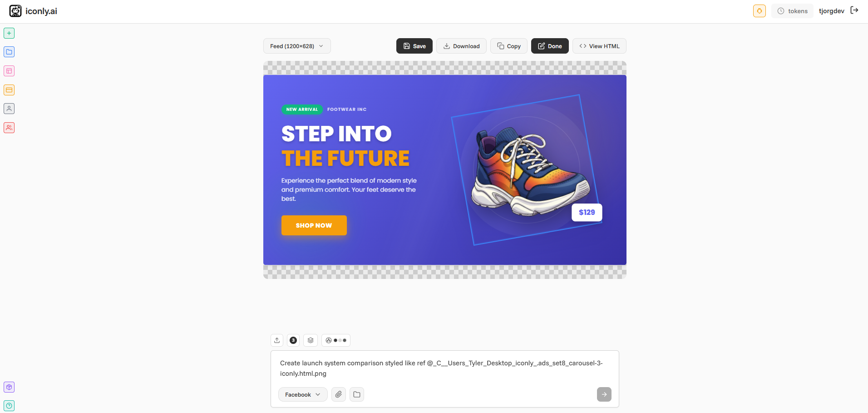Open the View HTML code view
This screenshot has height=413, width=868.
pyautogui.click(x=599, y=46)
